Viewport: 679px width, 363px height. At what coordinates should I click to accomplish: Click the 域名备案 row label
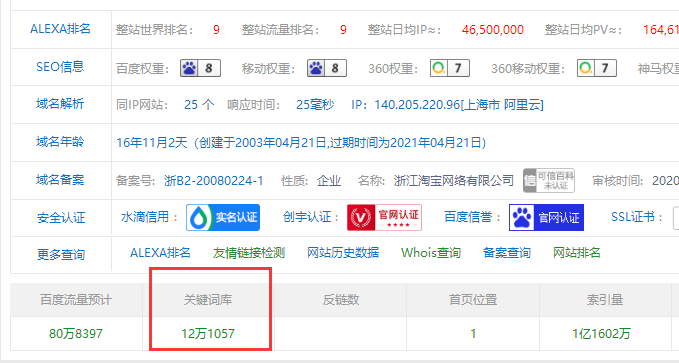point(60,180)
